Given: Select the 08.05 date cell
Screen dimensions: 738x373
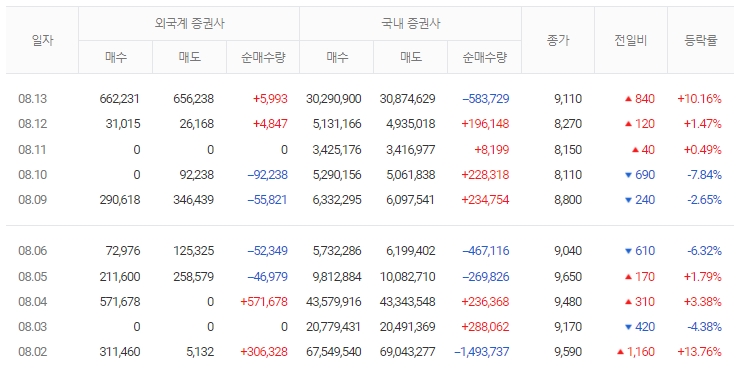Looking at the screenshot, I should (x=32, y=276).
